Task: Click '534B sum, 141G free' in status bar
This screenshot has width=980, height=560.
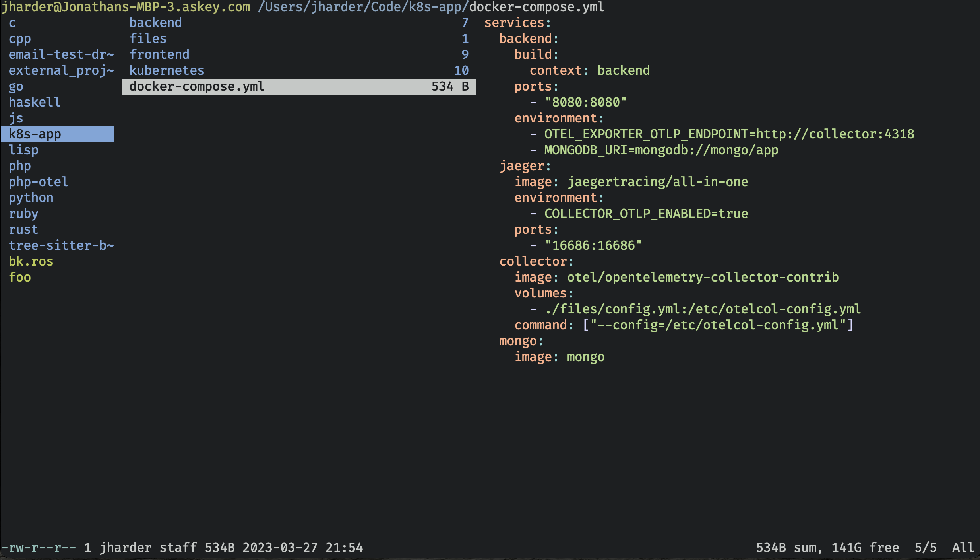Action: click(827, 548)
